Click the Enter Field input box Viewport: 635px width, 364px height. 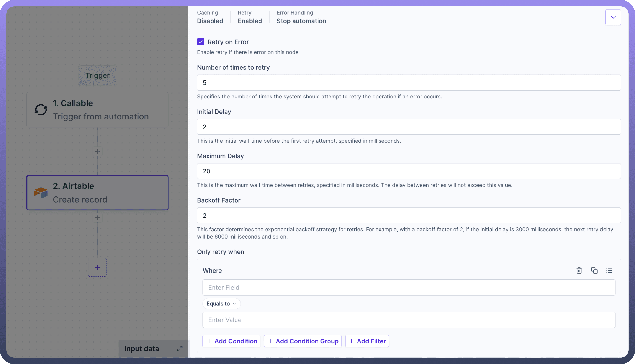click(409, 288)
